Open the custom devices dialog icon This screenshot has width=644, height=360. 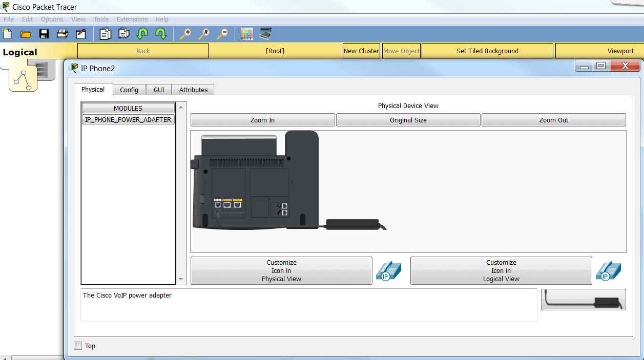click(265, 34)
